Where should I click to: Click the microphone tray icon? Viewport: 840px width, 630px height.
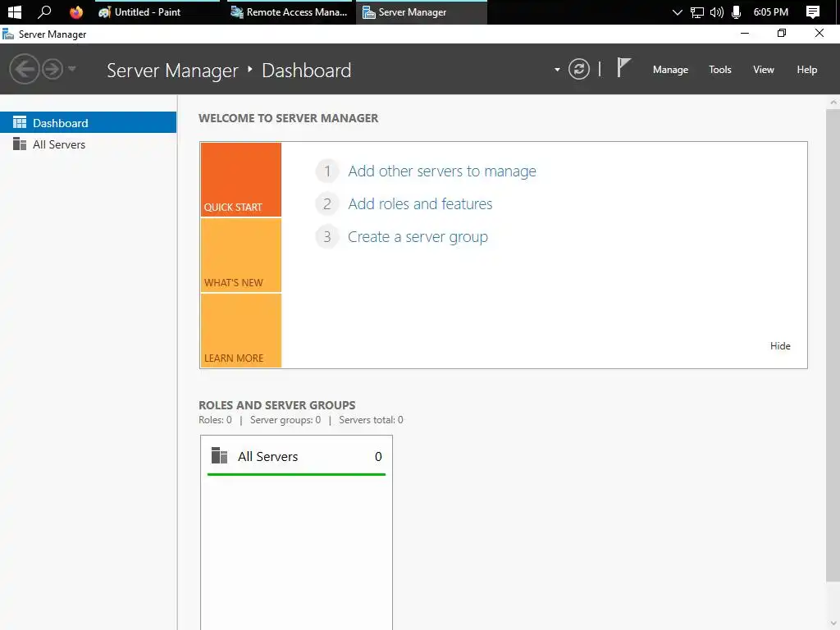coord(736,11)
